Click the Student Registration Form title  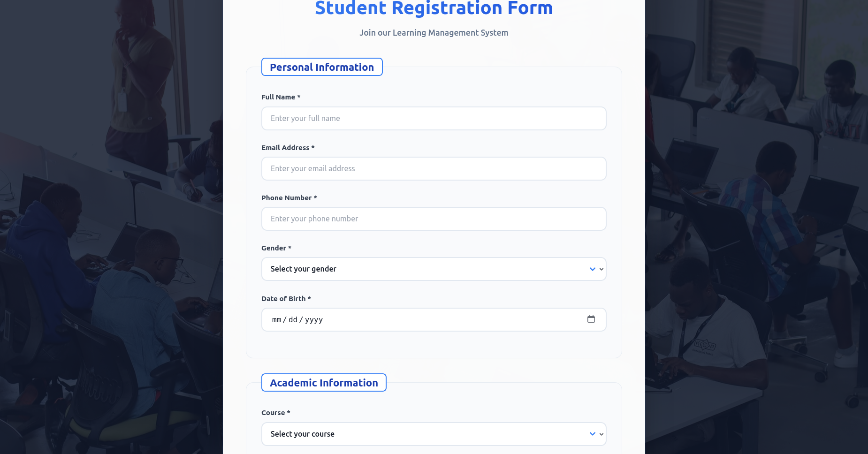coord(434,8)
